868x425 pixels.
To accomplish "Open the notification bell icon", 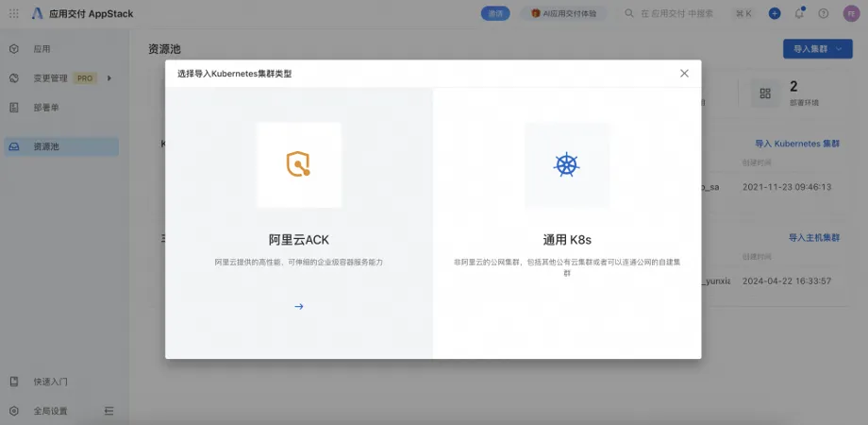I will (799, 14).
